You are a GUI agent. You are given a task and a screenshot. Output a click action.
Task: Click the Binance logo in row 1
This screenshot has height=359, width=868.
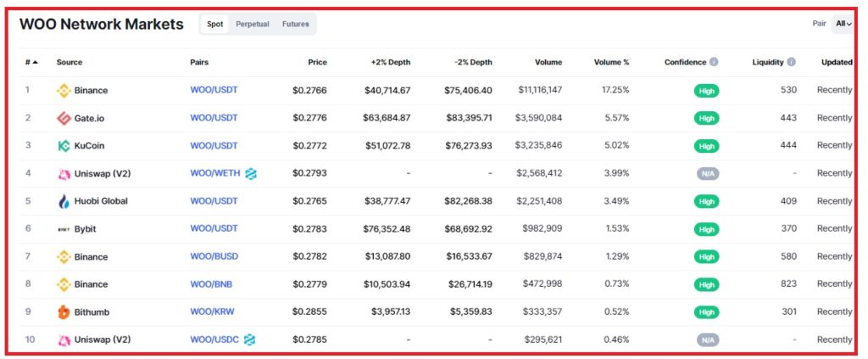tap(64, 90)
